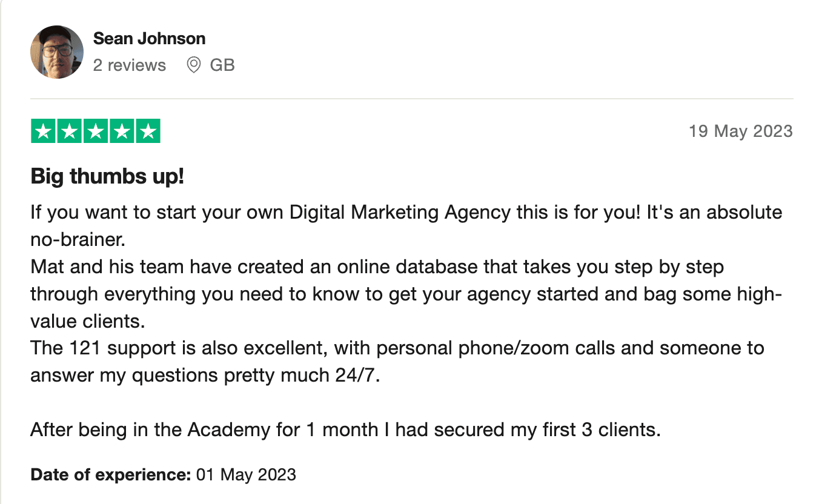The image size is (819, 504).
Task: Click the "2 reviews" count text
Action: pos(130,65)
